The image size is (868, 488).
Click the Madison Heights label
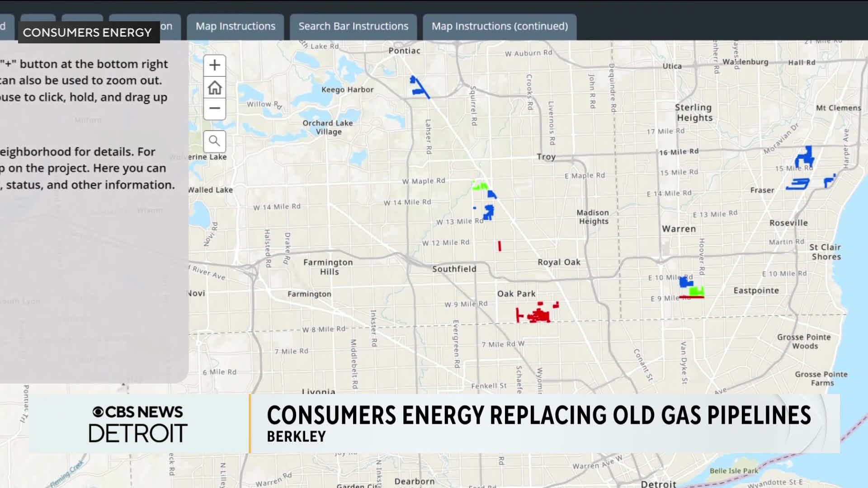(593, 217)
